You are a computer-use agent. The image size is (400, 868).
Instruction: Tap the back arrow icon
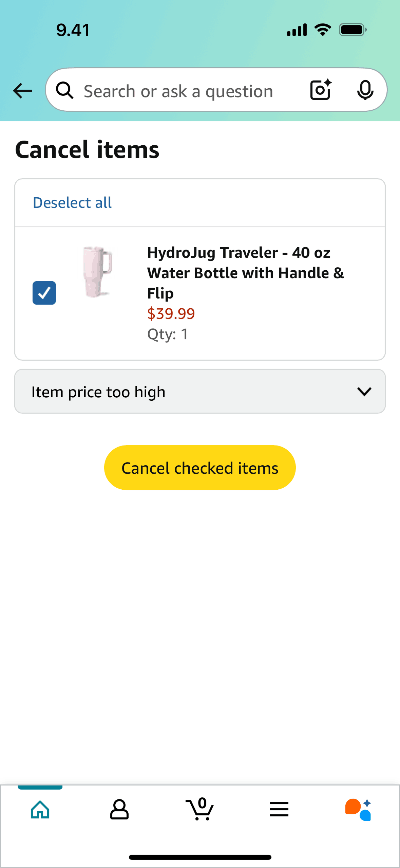(x=22, y=91)
